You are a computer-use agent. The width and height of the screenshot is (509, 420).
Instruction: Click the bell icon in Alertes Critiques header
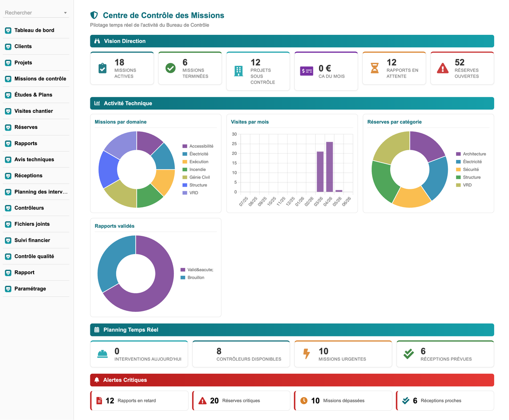click(97, 380)
